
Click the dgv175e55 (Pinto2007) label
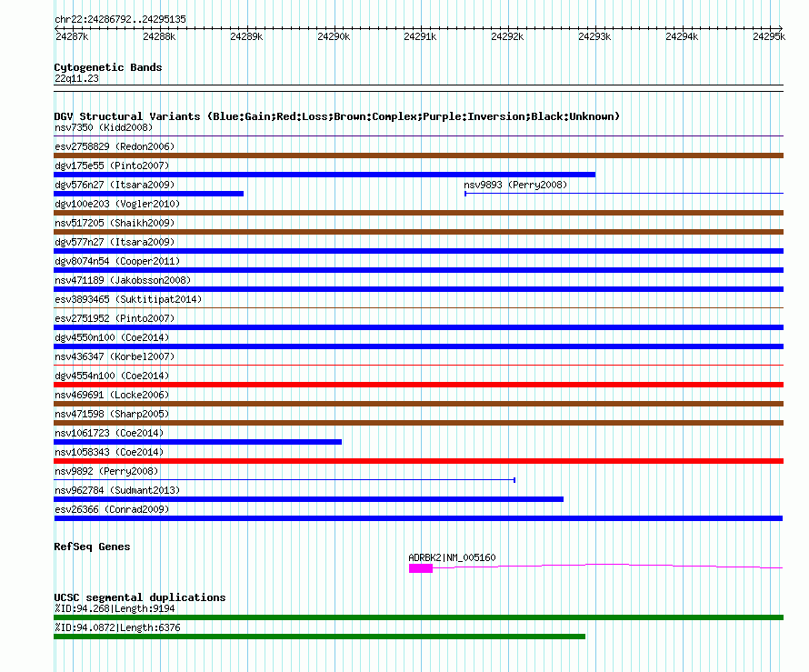coord(112,165)
